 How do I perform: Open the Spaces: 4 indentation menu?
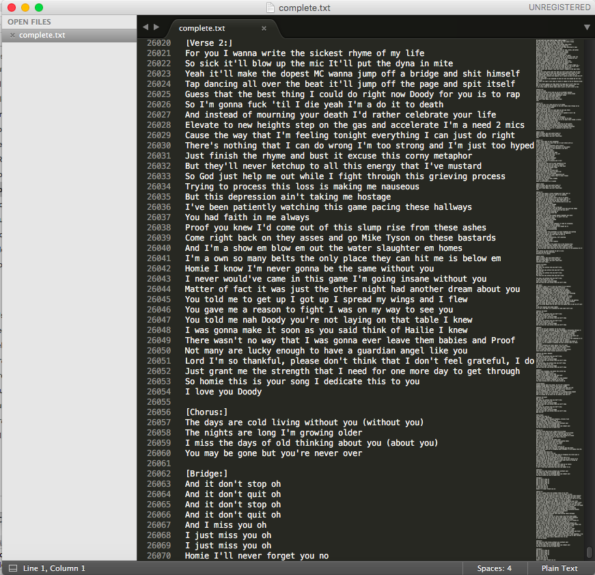tap(494, 568)
